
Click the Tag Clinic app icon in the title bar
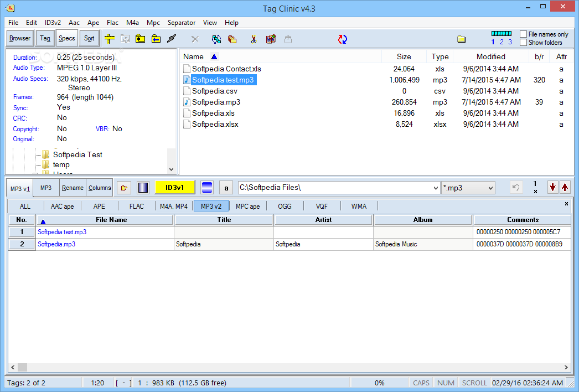click(x=11, y=8)
